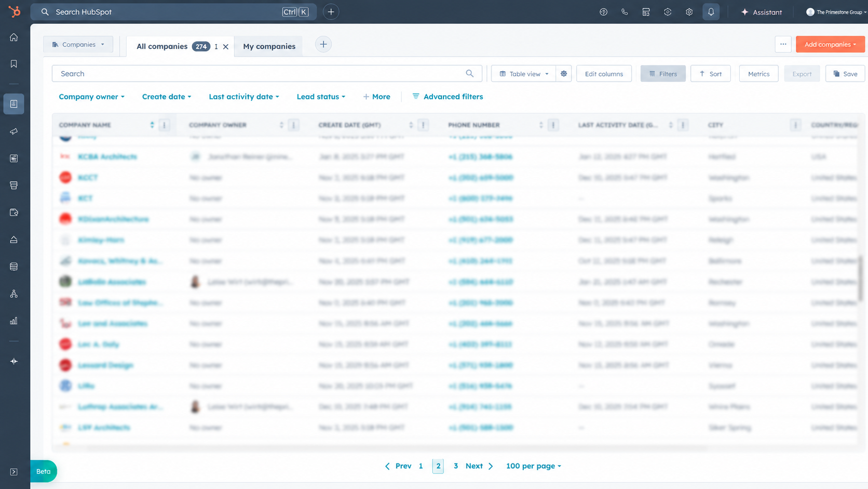Open The Primestone Group account menu

pos(836,12)
